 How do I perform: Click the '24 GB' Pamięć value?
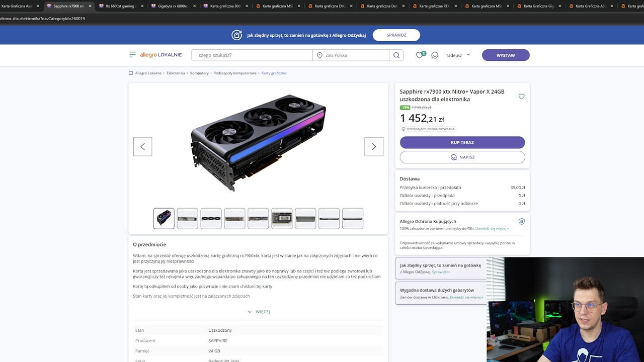(x=214, y=351)
